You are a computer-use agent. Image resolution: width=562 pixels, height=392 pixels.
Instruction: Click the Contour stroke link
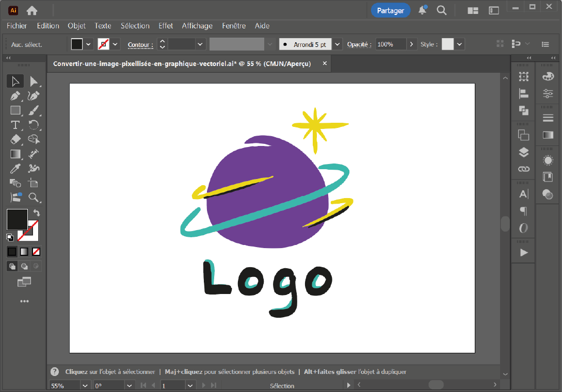(139, 45)
